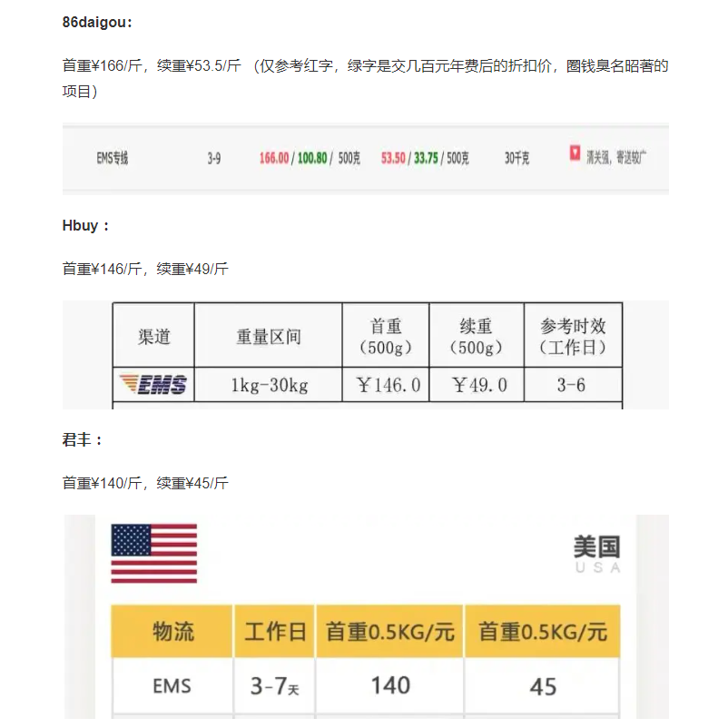Select the Hbuy heading

(86, 226)
